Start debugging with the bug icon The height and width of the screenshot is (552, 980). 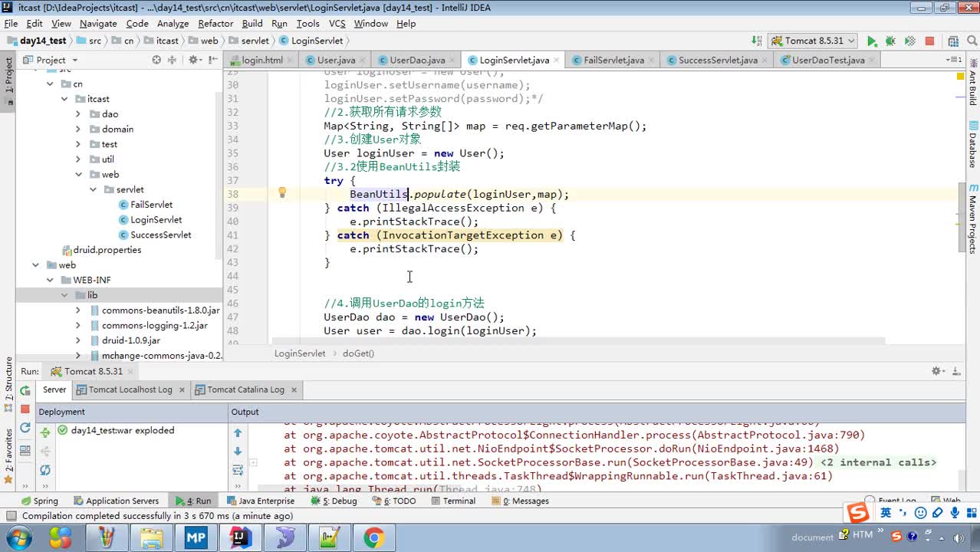pos(890,41)
